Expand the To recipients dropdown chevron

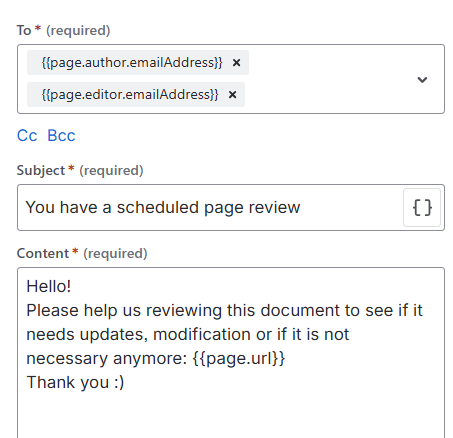click(x=422, y=80)
